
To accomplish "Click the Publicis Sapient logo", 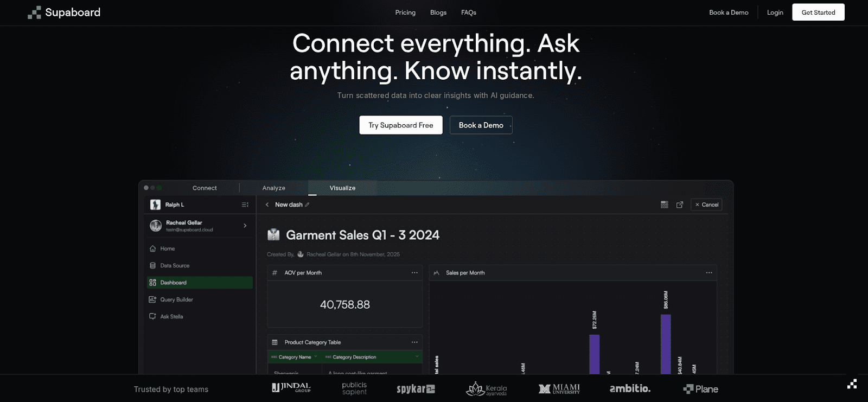I will tap(354, 388).
